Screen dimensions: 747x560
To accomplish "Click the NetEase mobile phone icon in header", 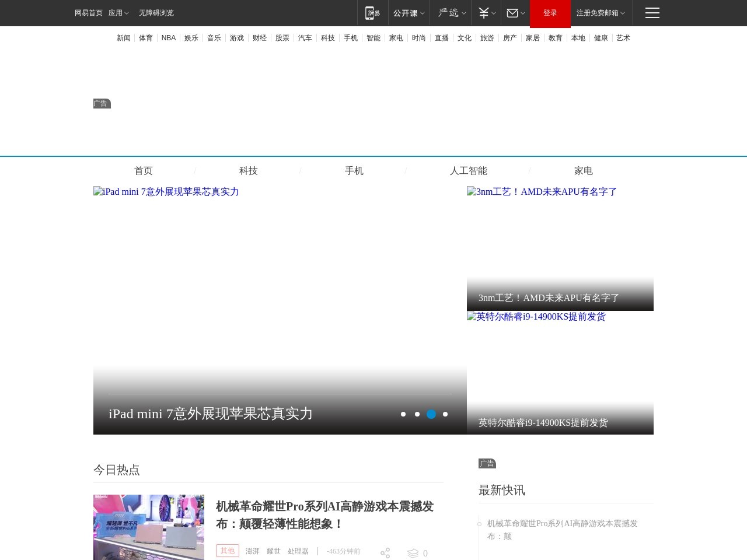I will (372, 13).
